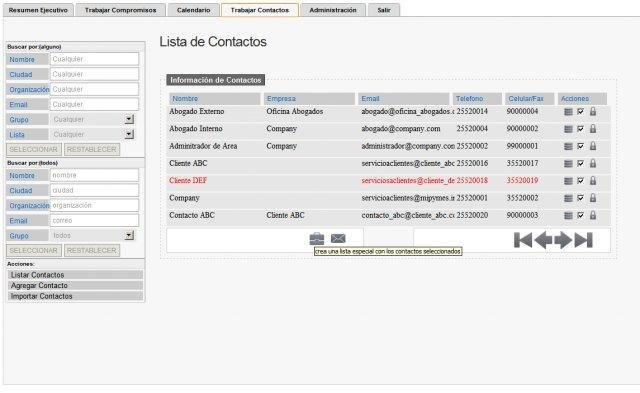Screen dimensions: 640x393
Task: Open the Calendario tab
Action: (193, 10)
